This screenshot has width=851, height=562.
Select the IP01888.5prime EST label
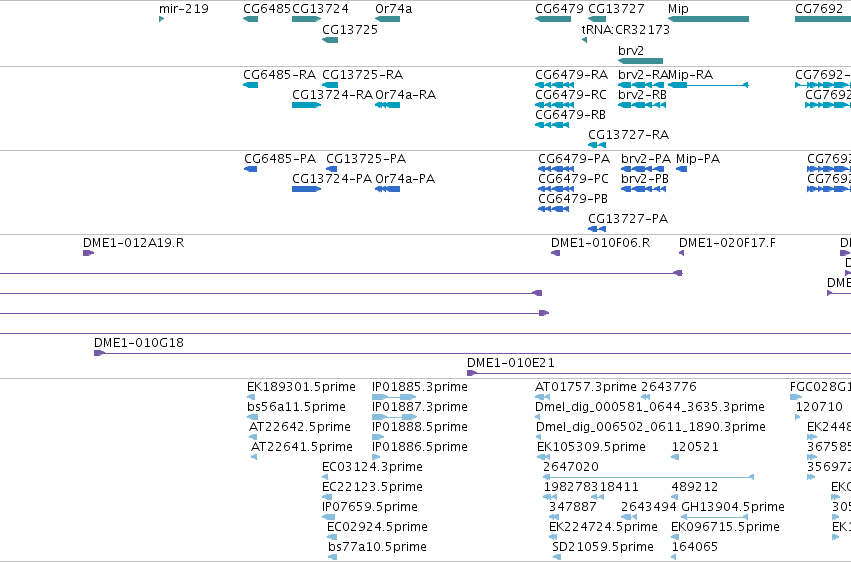point(420,427)
